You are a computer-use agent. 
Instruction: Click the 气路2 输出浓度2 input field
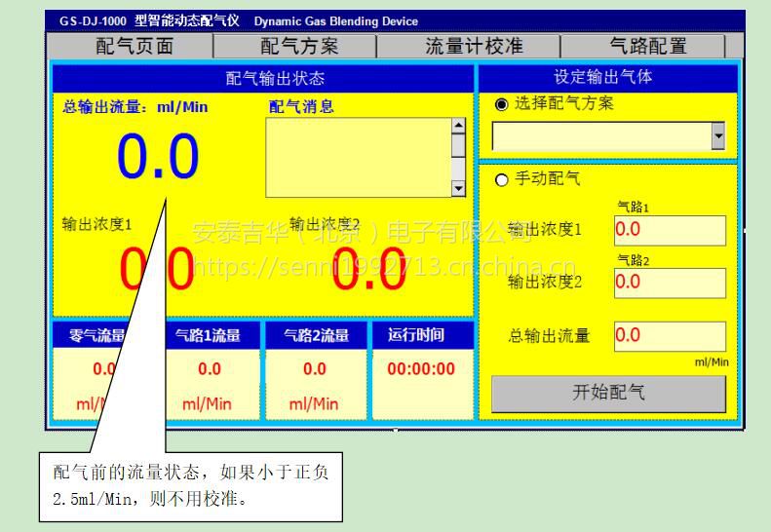670,283
